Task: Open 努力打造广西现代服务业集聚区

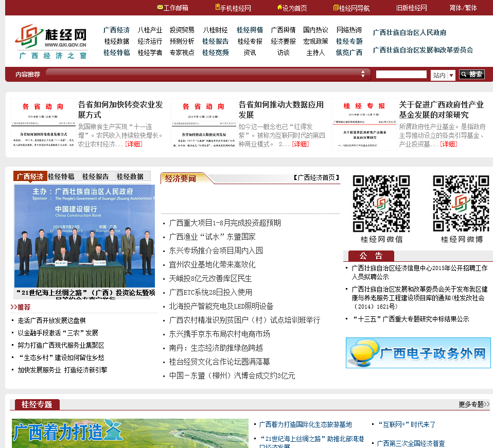Action: coord(61,345)
